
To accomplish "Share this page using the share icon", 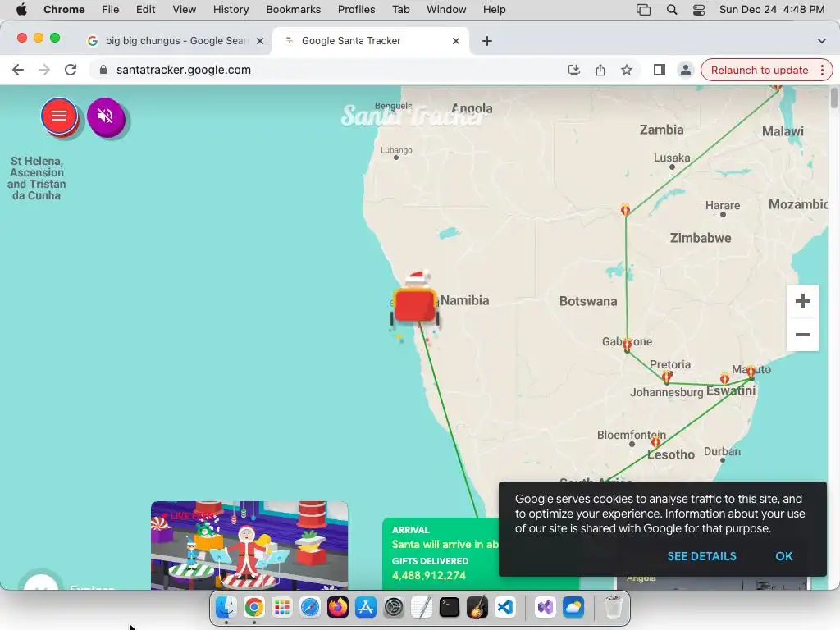I will (x=600, y=70).
